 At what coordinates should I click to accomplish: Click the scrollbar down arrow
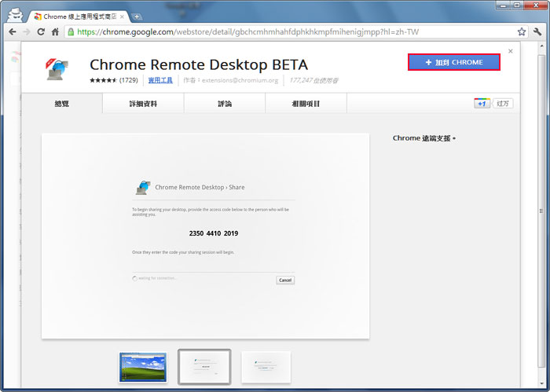(541, 383)
